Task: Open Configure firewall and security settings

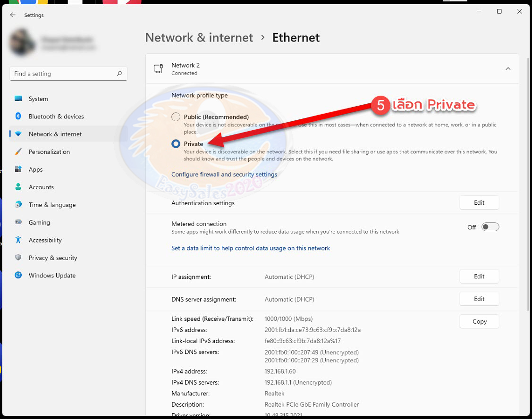Action: [224, 174]
